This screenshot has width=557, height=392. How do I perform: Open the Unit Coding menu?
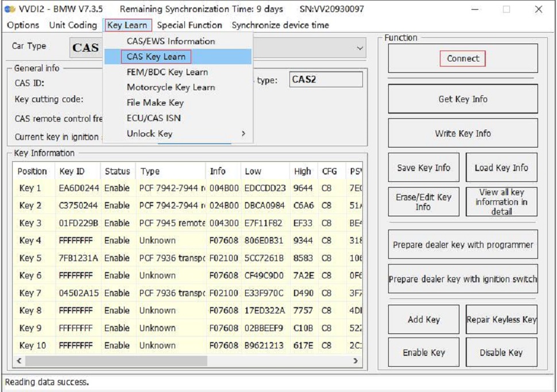[x=73, y=25]
